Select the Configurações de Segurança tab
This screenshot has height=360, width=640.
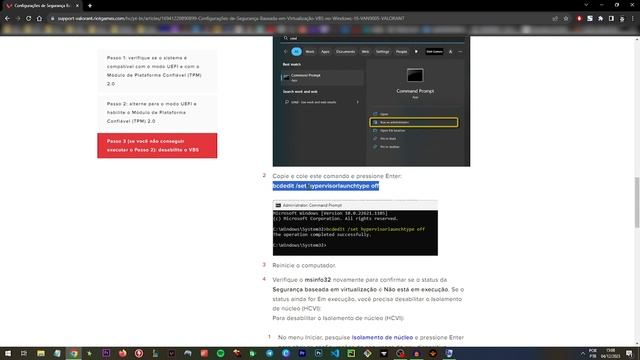(41, 6)
